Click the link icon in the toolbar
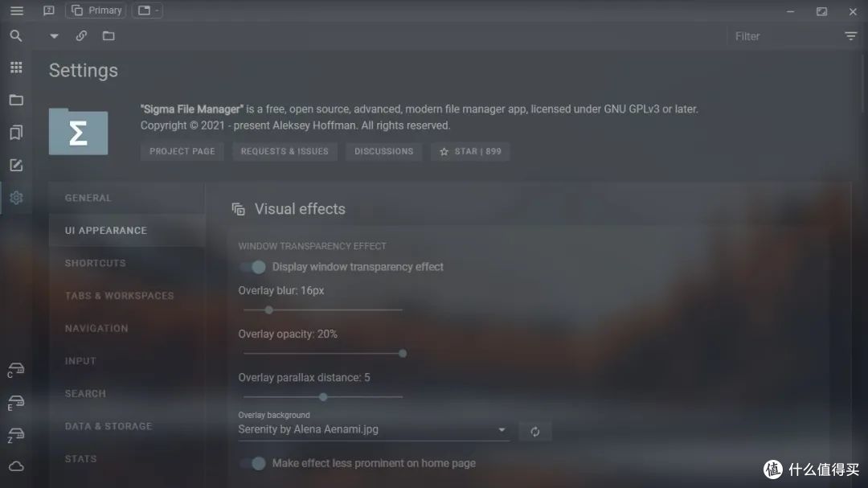Screen dimensions: 868x488 tap(81, 36)
